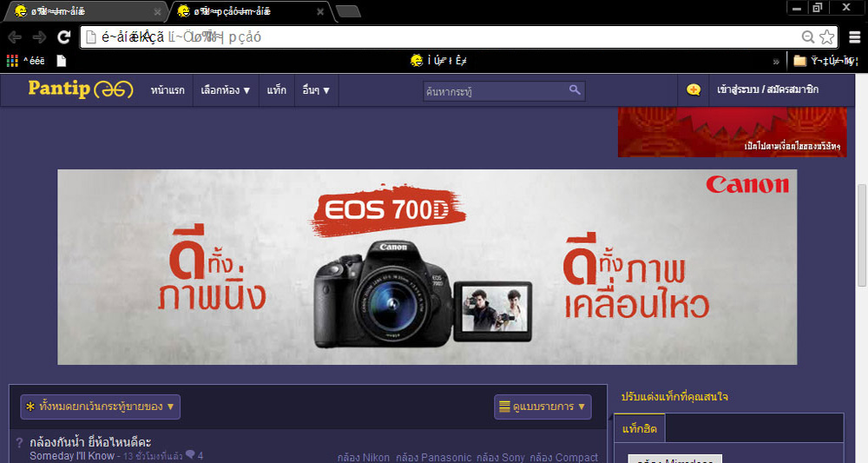Click the page vertical scrollbar thumb
Screen dimensions: 868x463
tap(862, 235)
